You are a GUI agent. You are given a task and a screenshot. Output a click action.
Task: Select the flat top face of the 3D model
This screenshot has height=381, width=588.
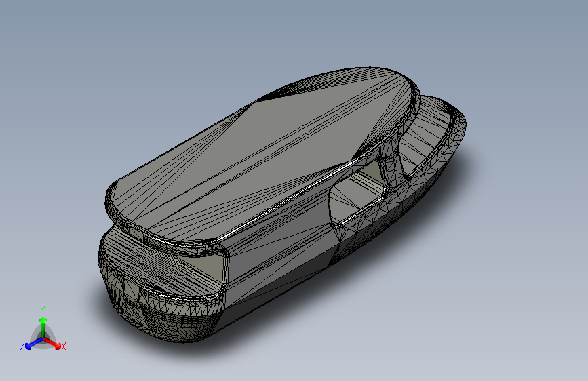point(259,157)
